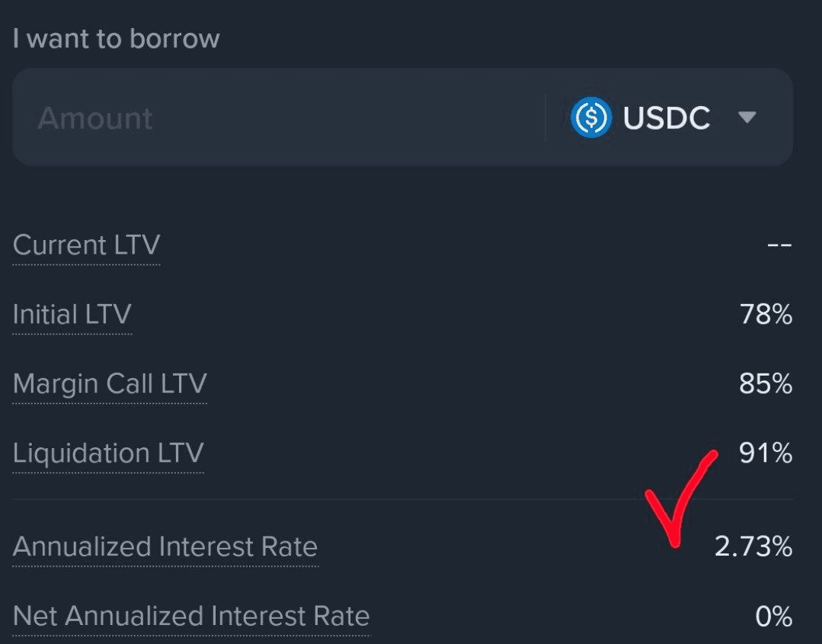
Task: Open the Net Annualized Interest Rate tooltip
Action: (x=190, y=617)
